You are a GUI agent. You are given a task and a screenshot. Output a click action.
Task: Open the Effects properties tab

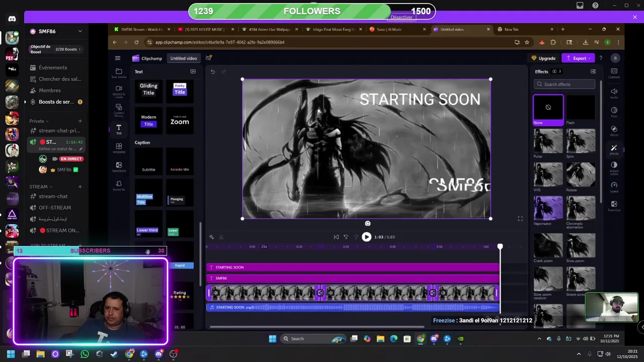pos(614,149)
